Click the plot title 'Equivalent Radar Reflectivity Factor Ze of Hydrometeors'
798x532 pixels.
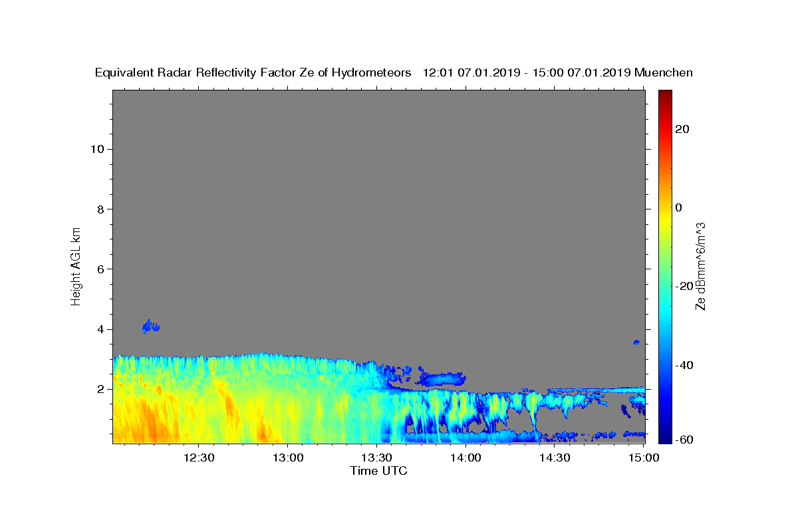[x=253, y=72]
